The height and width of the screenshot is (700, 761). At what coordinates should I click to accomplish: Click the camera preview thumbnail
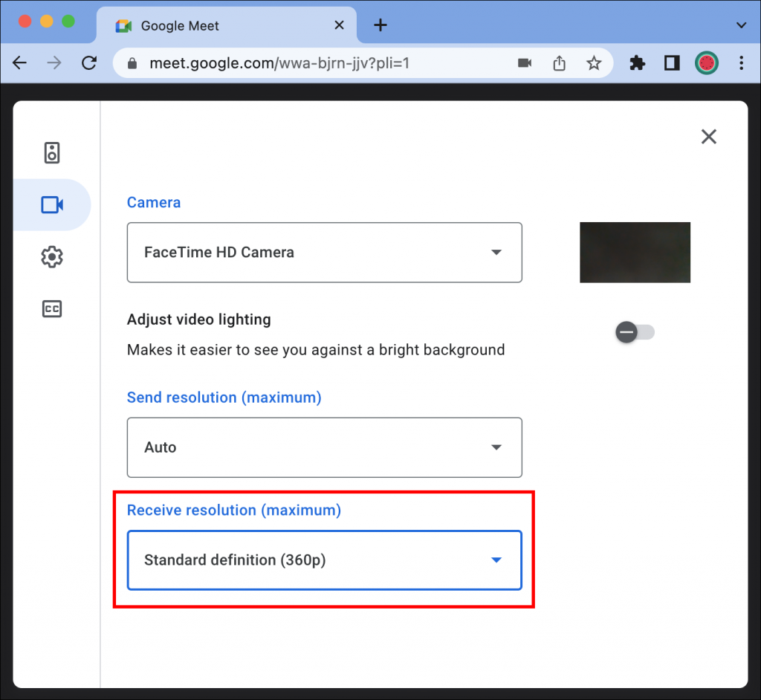(635, 253)
